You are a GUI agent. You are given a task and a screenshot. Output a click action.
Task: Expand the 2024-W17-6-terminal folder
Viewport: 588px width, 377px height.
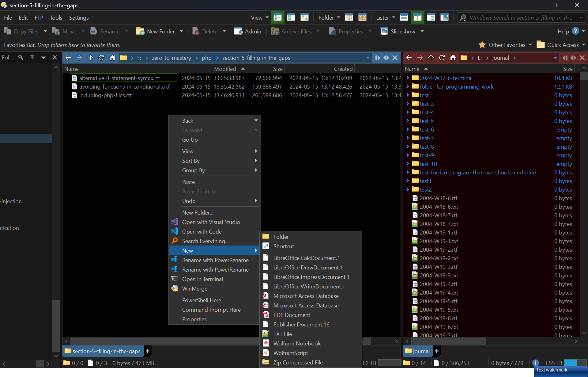(x=408, y=78)
